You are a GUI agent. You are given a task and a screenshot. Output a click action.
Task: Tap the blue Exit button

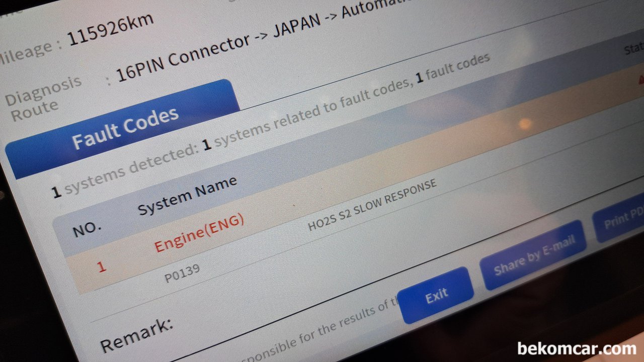pyautogui.click(x=436, y=296)
